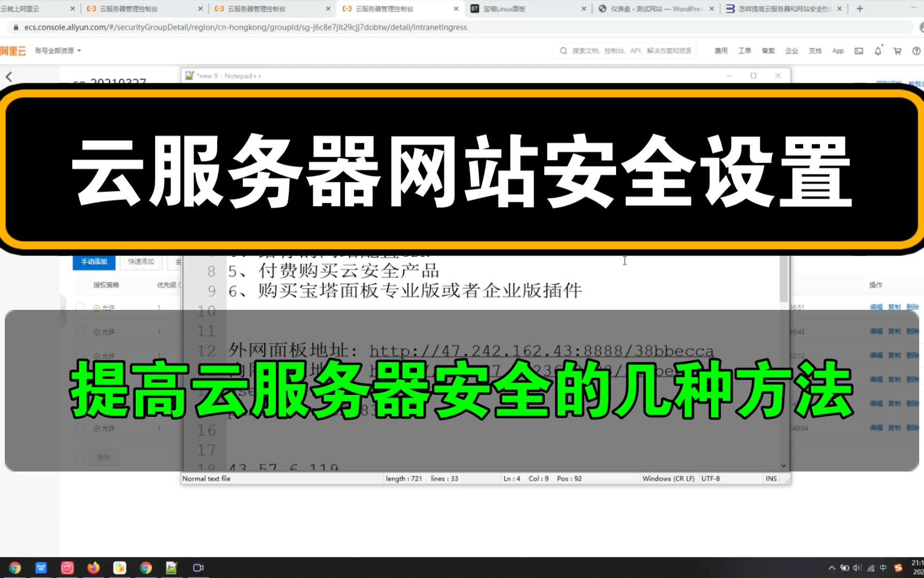This screenshot has height=578, width=924.
Task: Click the greyed 删除 button below the table
Action: (104, 457)
